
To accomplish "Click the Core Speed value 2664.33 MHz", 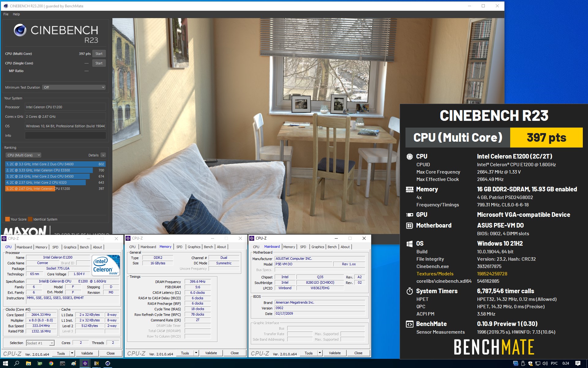I will pos(41,315).
